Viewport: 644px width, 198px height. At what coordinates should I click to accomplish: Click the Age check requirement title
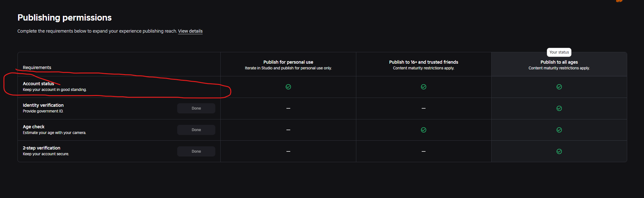[x=34, y=127]
